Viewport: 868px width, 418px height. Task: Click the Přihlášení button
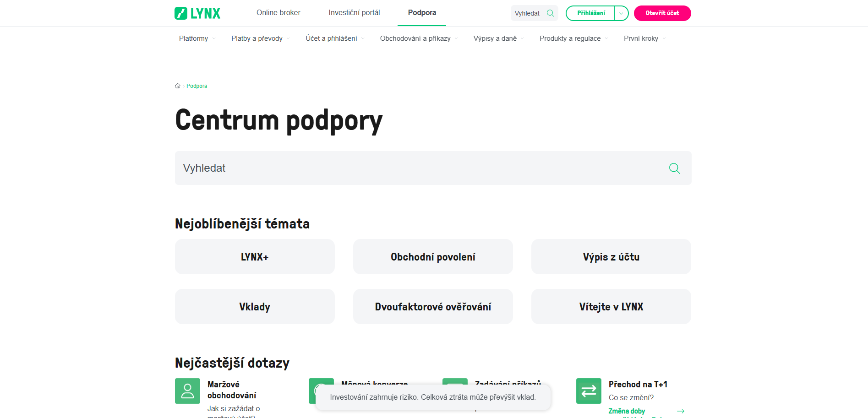click(x=591, y=13)
